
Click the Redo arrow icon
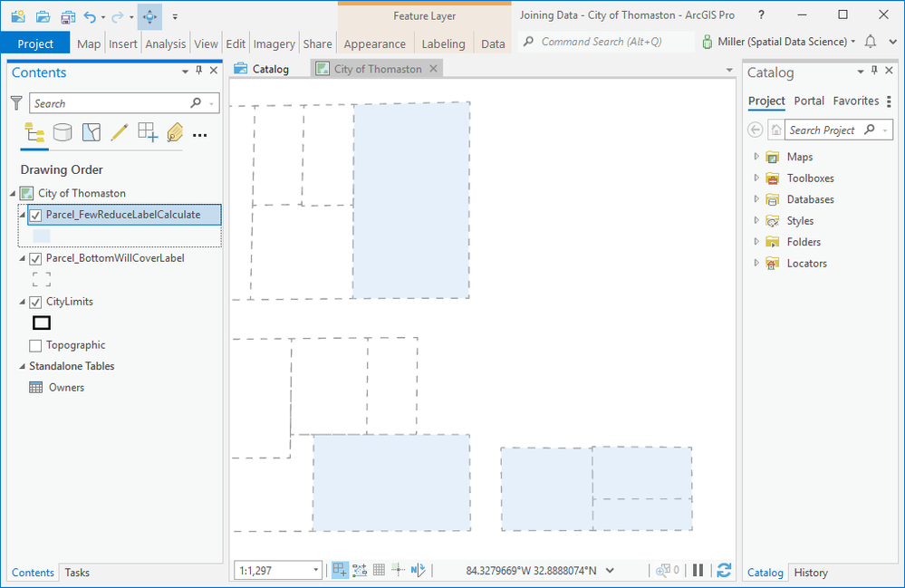(x=118, y=16)
